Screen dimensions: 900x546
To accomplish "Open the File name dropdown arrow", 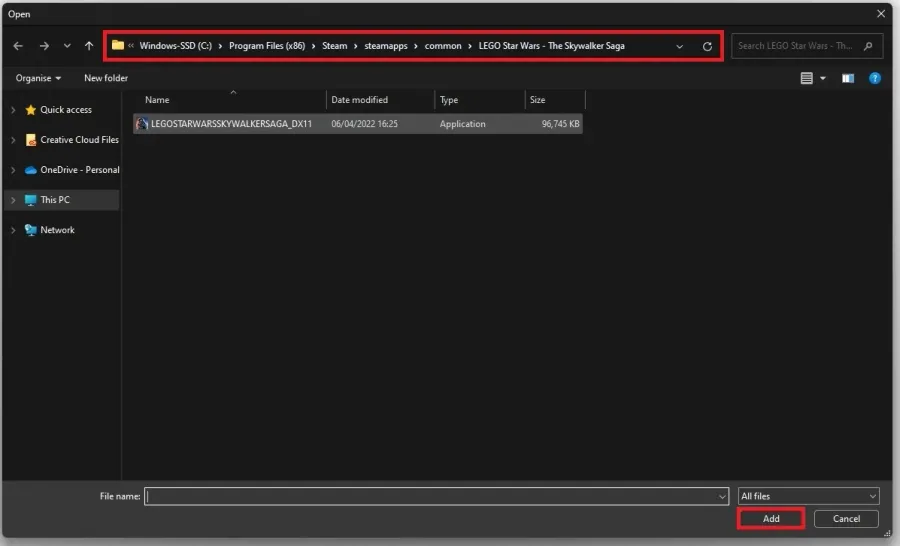I will pos(722,497).
